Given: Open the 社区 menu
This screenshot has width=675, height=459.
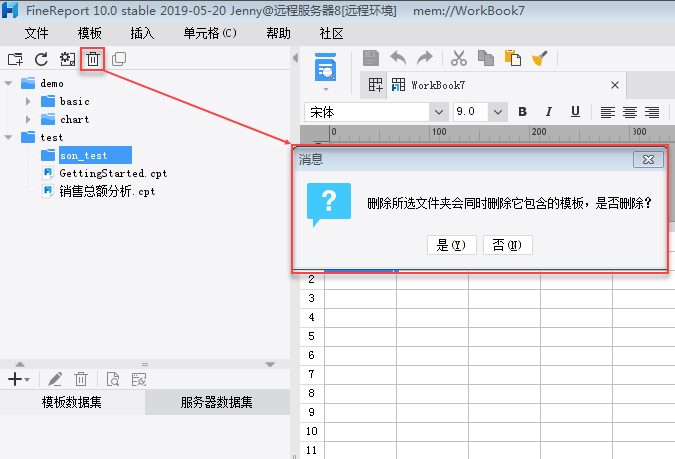Looking at the screenshot, I should [331, 33].
